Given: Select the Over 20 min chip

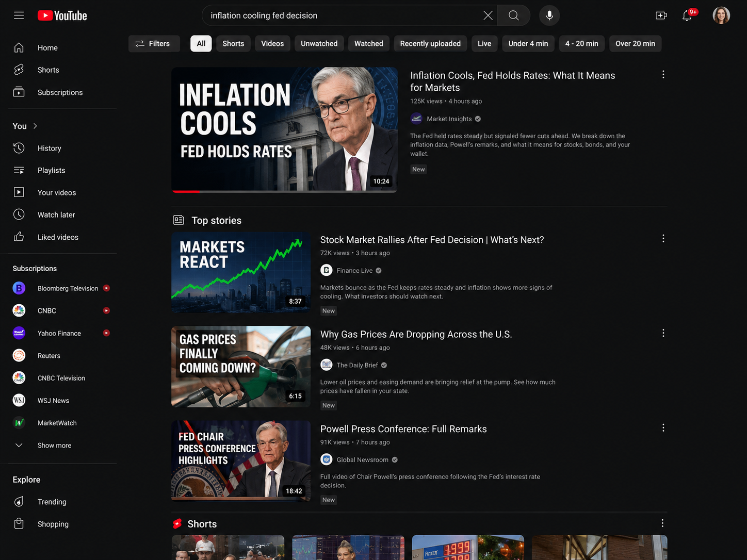Looking at the screenshot, I should pos(635,43).
